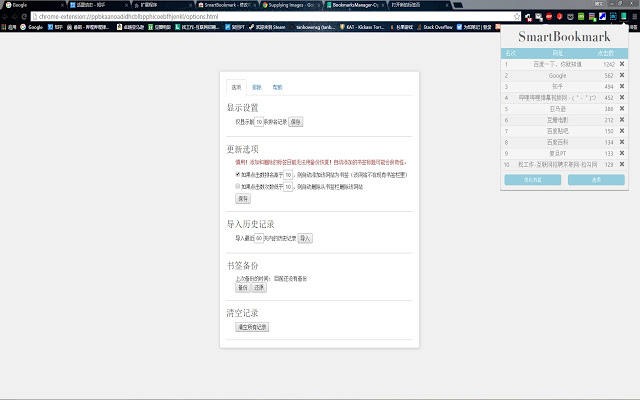Remove the 豆瓣电影 entry with 212 clicks
Image resolution: width=640 pixels, height=400 pixels.
[x=622, y=120]
